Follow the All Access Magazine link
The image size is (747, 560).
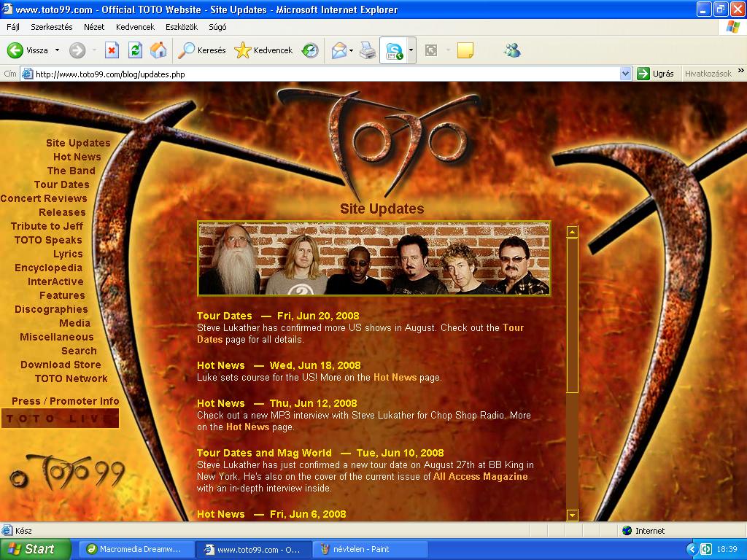tap(480, 476)
